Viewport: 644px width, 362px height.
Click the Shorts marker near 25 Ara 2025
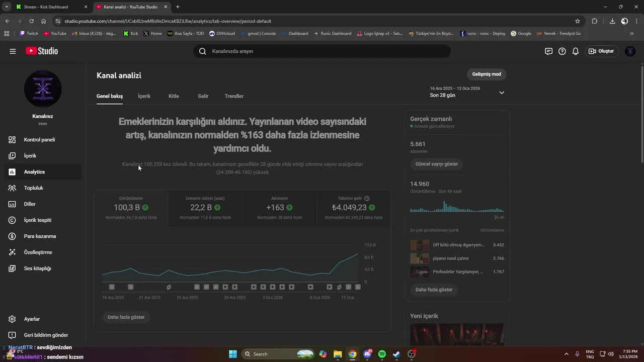[x=169, y=287]
